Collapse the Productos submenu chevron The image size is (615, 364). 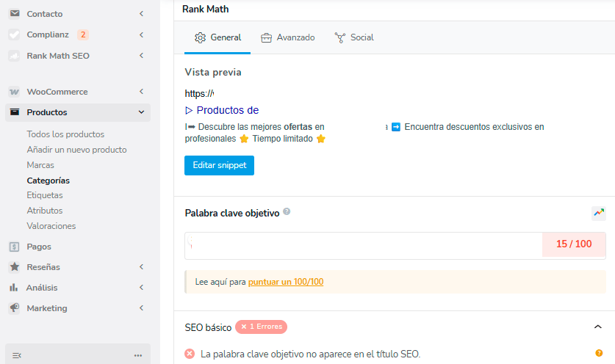pyautogui.click(x=141, y=112)
